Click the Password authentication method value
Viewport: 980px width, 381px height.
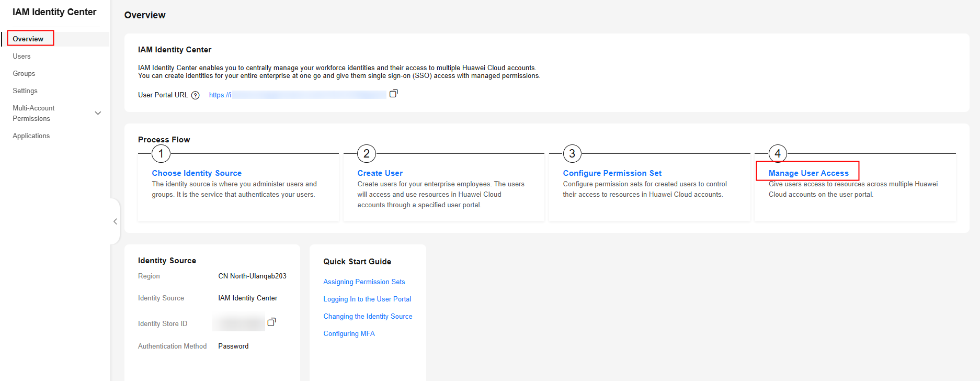click(233, 346)
